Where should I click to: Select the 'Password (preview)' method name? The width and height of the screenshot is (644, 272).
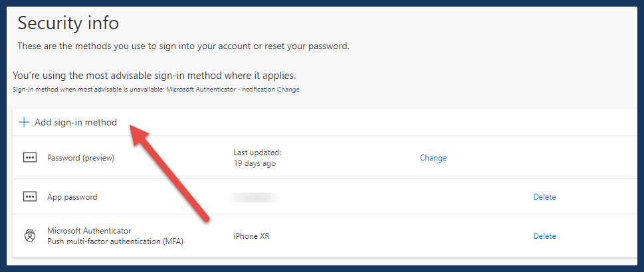click(x=80, y=158)
